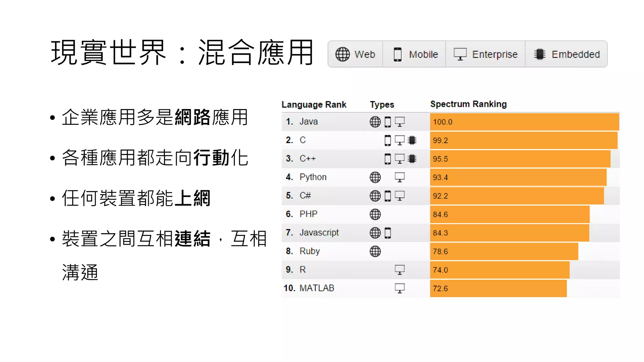
Task: Toggle the Embedded filter button
Action: (566, 54)
